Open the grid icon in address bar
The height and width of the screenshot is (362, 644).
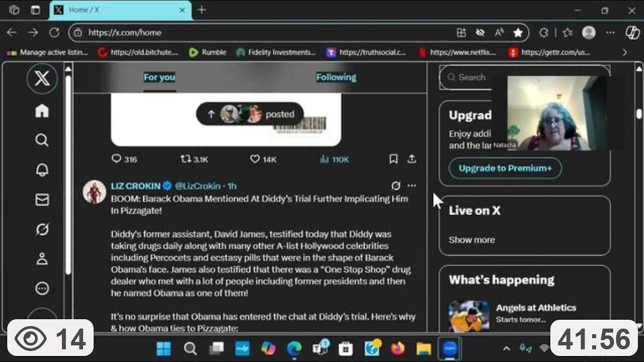pyautogui.click(x=461, y=33)
